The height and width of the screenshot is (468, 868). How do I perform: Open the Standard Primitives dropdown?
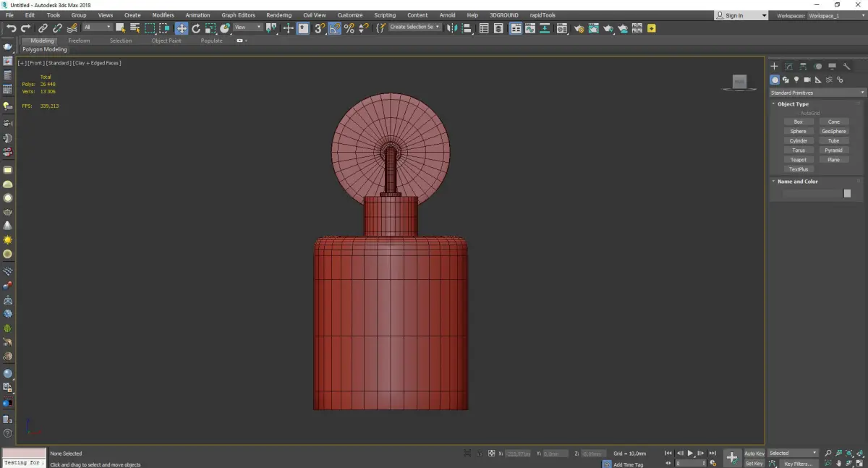[817, 93]
